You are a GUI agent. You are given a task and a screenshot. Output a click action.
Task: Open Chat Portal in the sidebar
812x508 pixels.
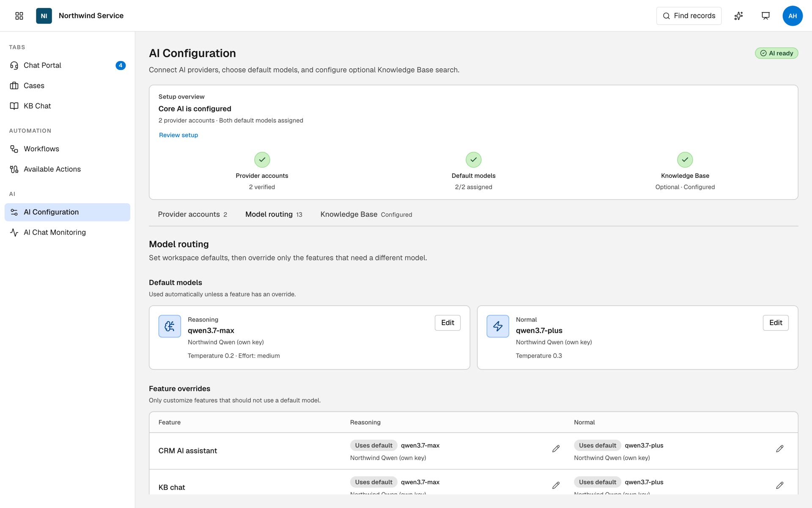point(67,65)
